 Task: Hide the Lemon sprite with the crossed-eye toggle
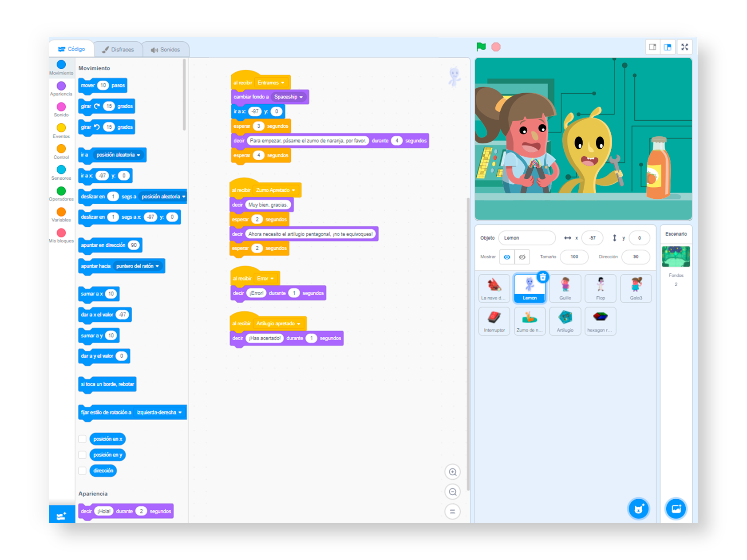pyautogui.click(x=522, y=257)
